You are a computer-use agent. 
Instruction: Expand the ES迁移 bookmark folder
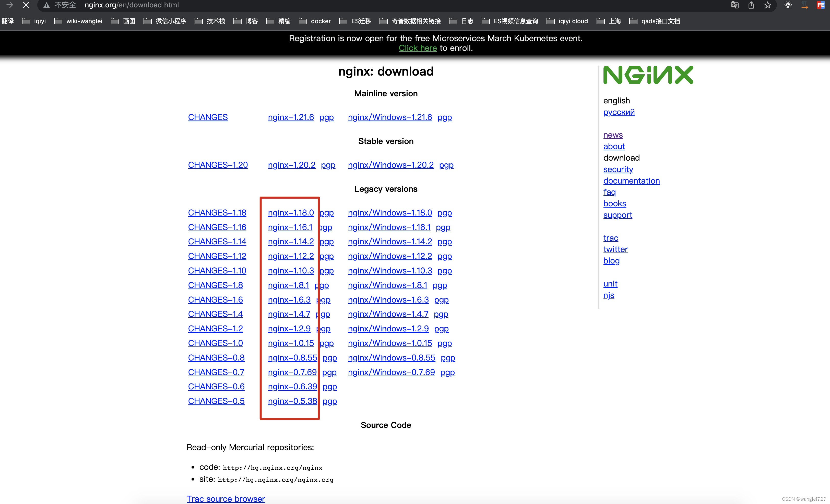tap(355, 21)
